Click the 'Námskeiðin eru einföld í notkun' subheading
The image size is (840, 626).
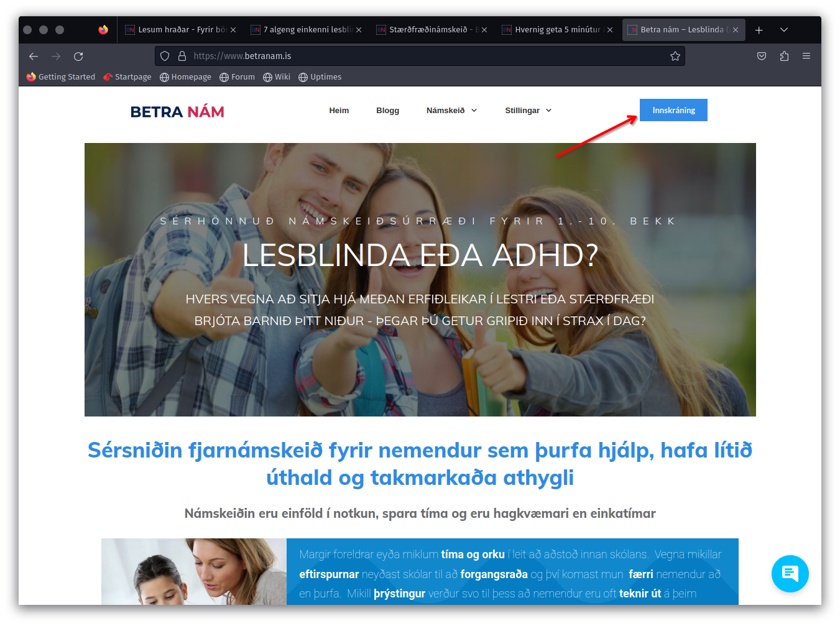pyautogui.click(x=420, y=513)
